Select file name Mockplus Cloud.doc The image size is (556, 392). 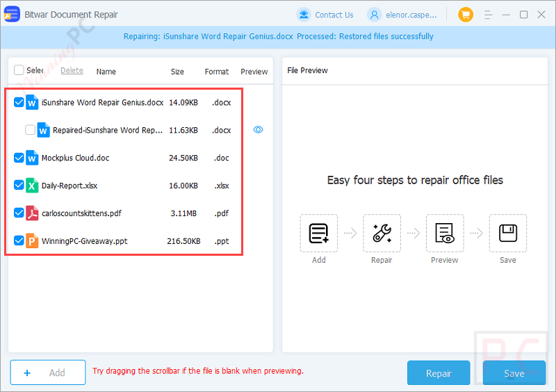point(76,158)
